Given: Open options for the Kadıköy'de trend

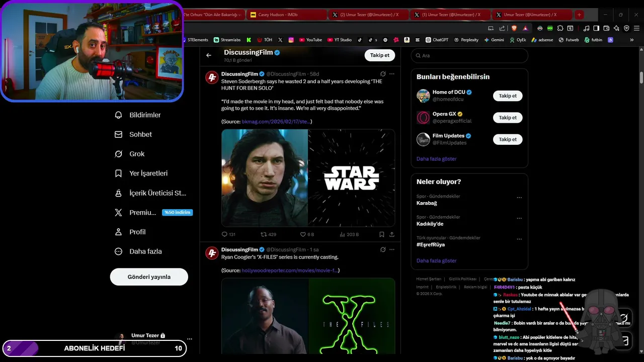Looking at the screenshot, I should (519, 219).
